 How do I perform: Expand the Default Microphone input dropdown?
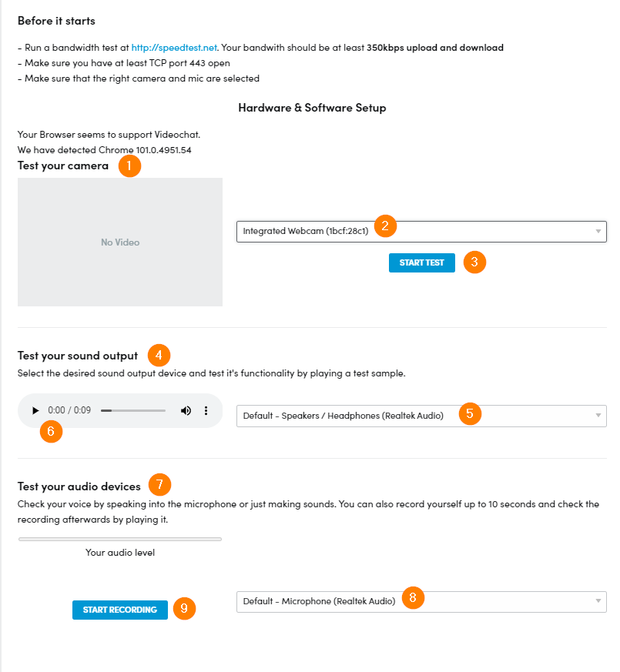(421, 602)
